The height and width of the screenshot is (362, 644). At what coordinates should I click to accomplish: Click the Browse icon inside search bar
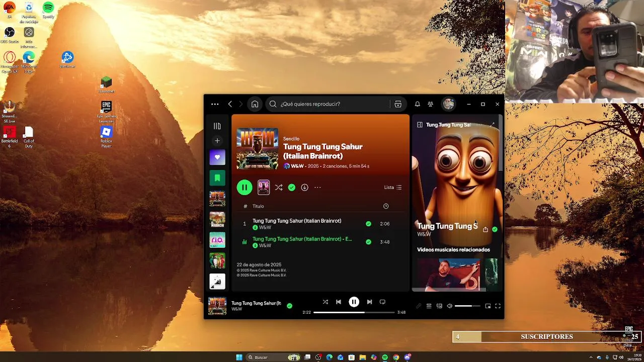point(398,104)
